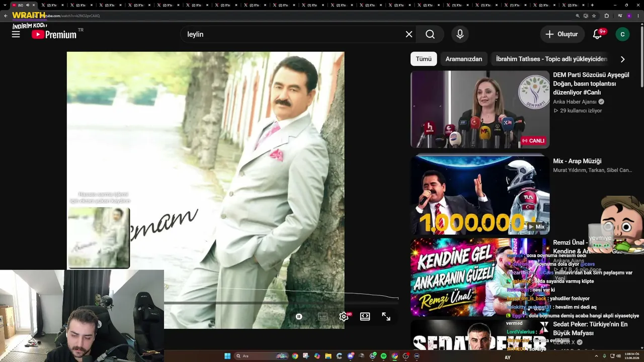Image resolution: width=644 pixels, height=362 pixels.
Task: Open the browser profile avatar
Action: (x=628, y=16)
